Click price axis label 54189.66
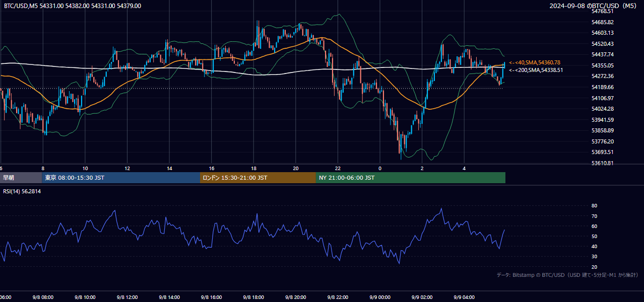Viewport: 644px width, 302px height. click(x=603, y=87)
